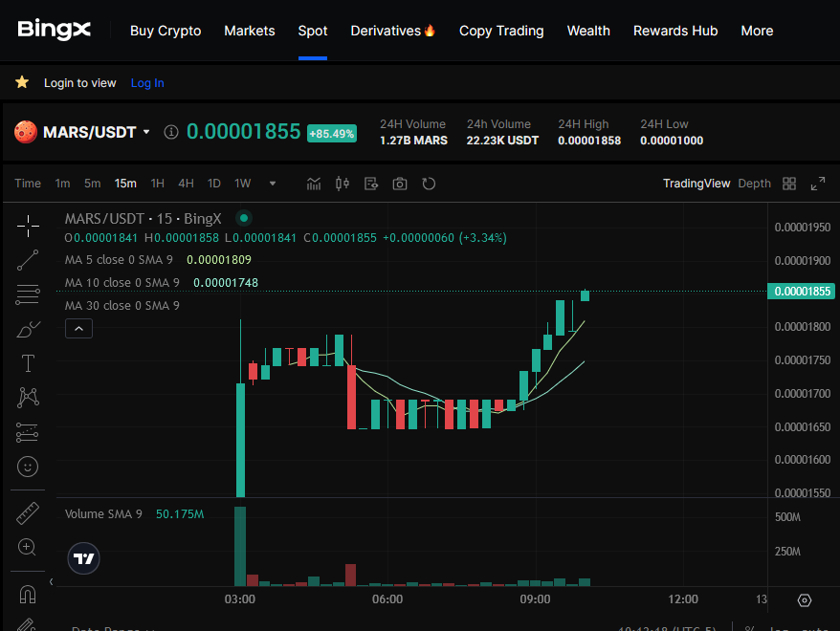The image size is (840, 631).
Task: Switch to Depth chart tab
Action: tap(754, 184)
